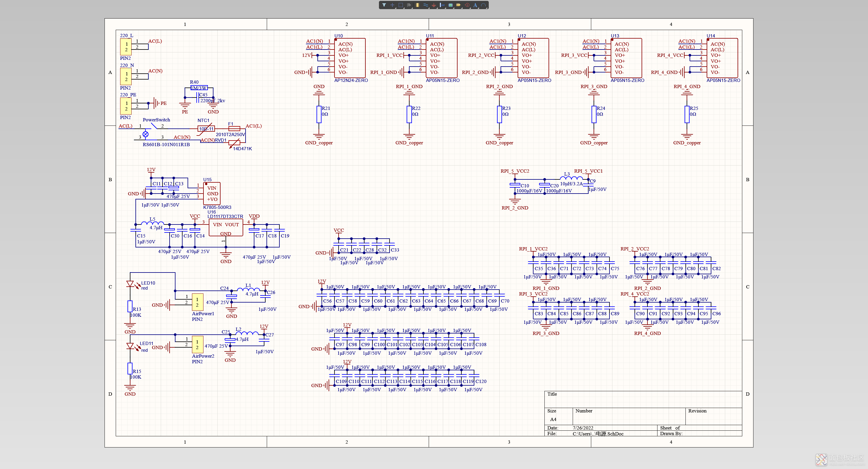Click the VDD power port label
This screenshot has height=469, width=868.
pos(254,217)
